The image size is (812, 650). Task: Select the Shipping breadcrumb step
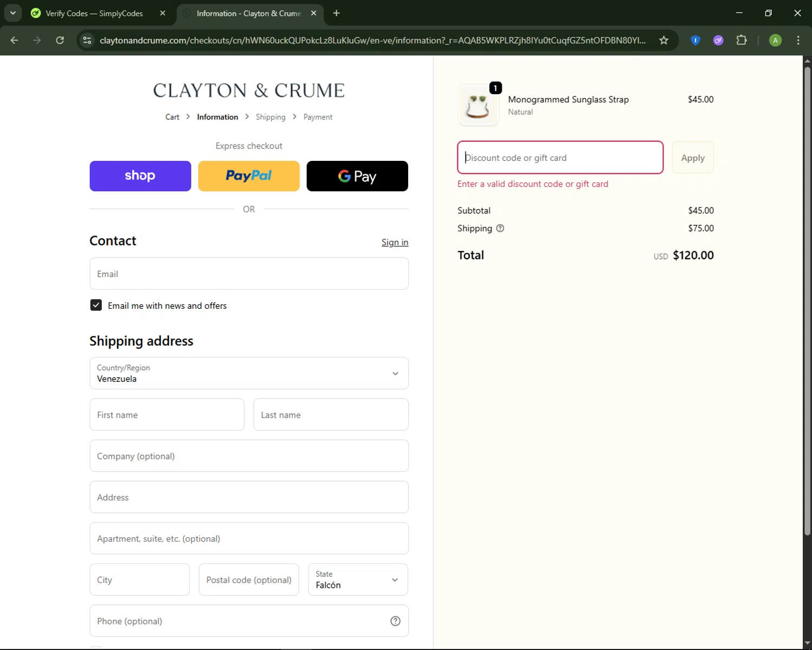click(x=271, y=117)
